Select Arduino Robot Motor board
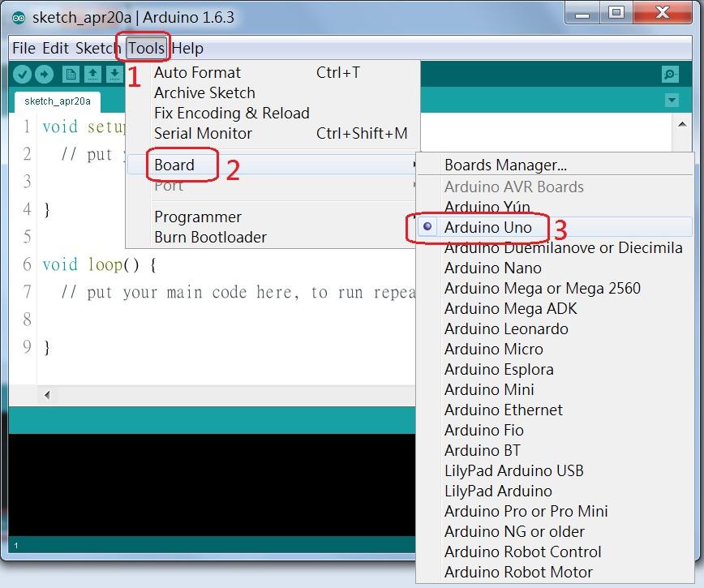Image resolution: width=704 pixels, height=588 pixels. point(556,572)
